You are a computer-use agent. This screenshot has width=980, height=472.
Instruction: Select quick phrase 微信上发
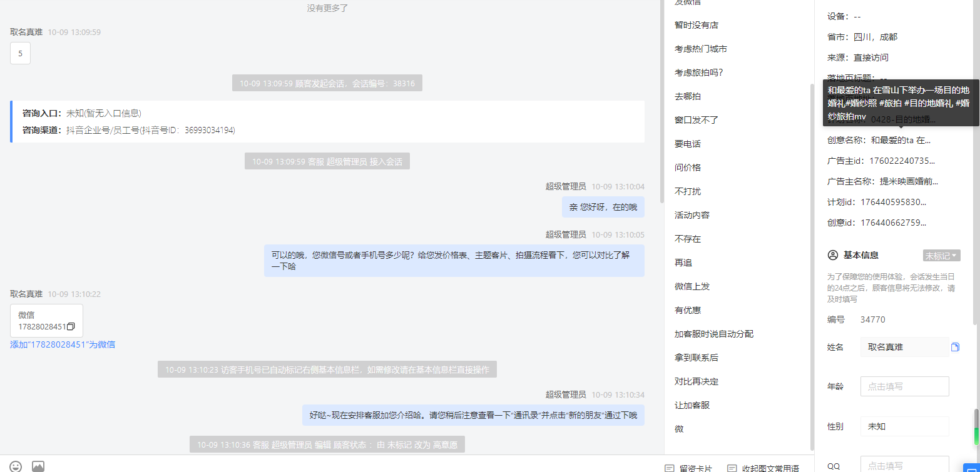(x=692, y=286)
